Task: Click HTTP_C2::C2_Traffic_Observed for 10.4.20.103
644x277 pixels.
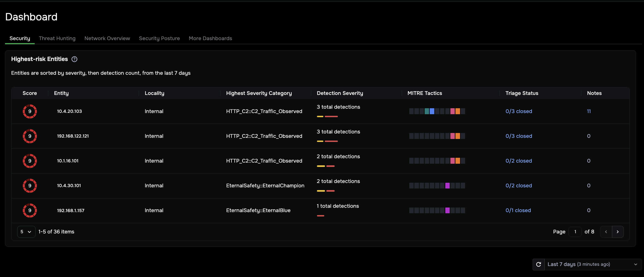Action: click(x=264, y=111)
